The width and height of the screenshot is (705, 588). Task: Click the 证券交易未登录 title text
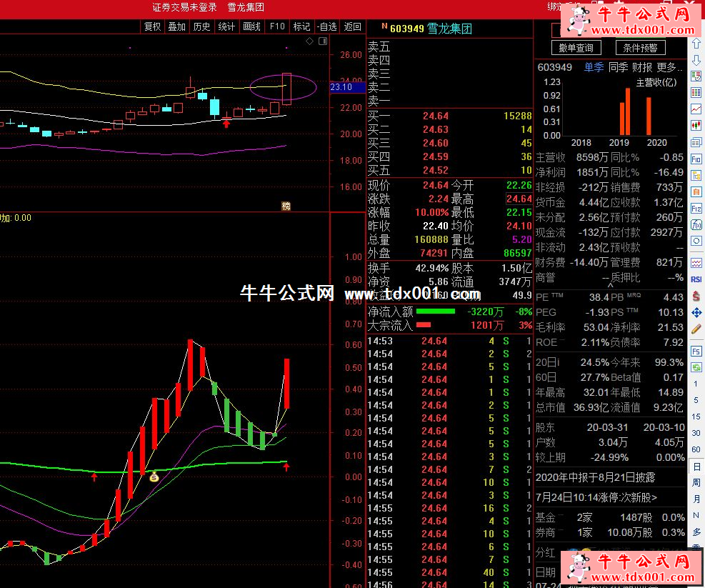click(x=184, y=7)
